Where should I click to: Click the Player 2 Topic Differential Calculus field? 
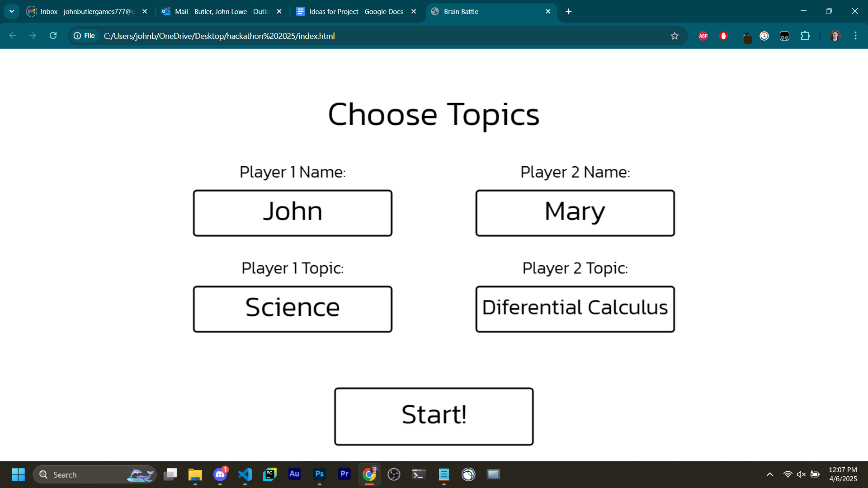pyautogui.click(x=575, y=309)
